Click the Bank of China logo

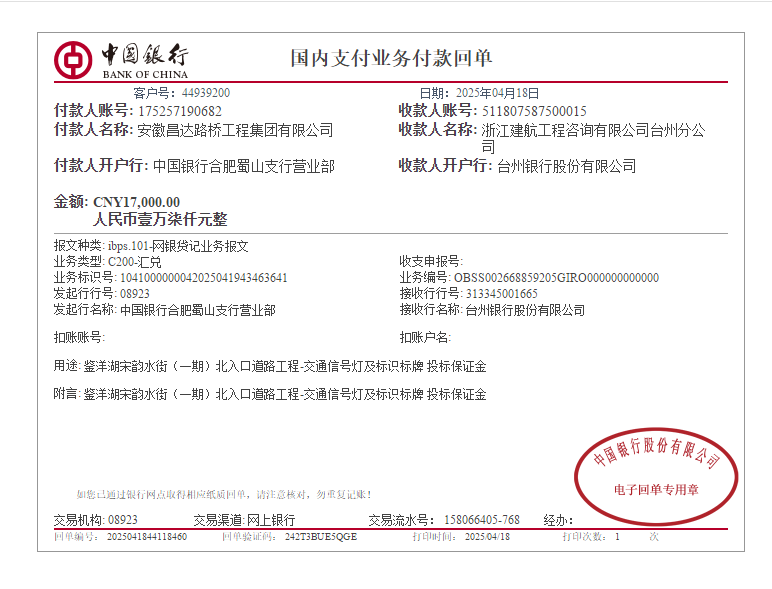tap(122, 59)
